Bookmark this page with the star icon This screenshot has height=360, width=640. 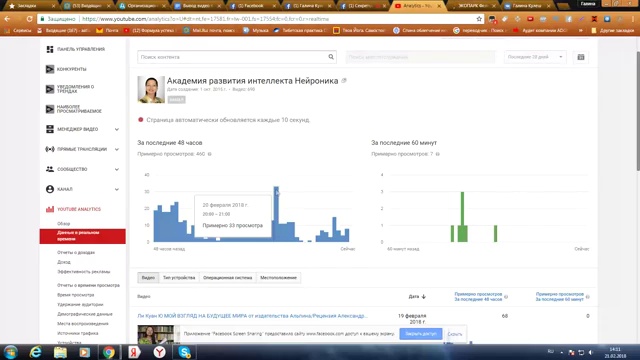pyautogui.click(x=479, y=19)
